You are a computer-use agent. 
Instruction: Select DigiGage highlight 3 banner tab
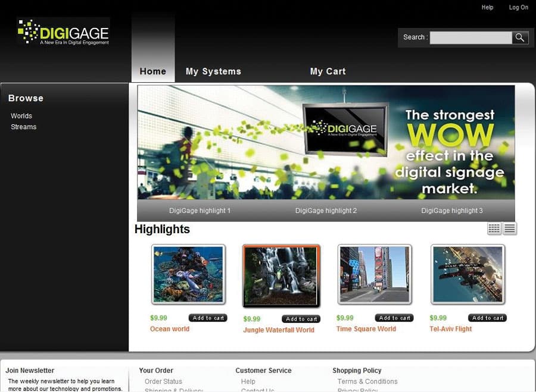[452, 211]
